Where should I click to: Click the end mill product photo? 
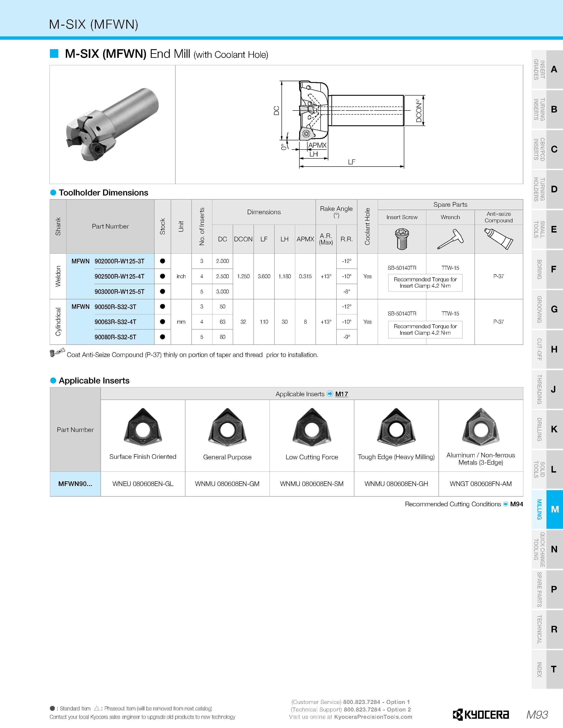[112, 124]
